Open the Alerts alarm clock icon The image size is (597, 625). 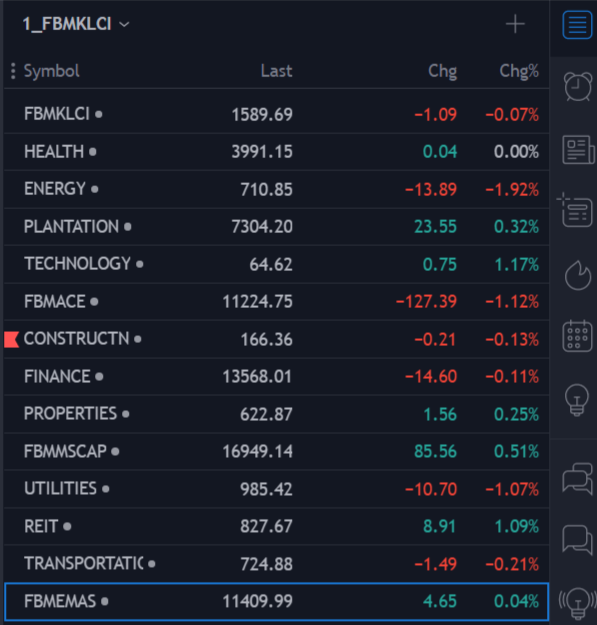(577, 86)
